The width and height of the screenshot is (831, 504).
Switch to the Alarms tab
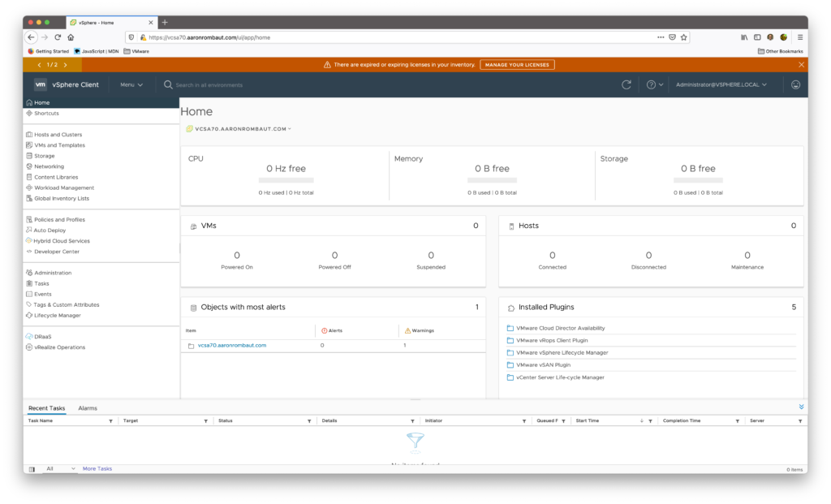click(x=88, y=408)
